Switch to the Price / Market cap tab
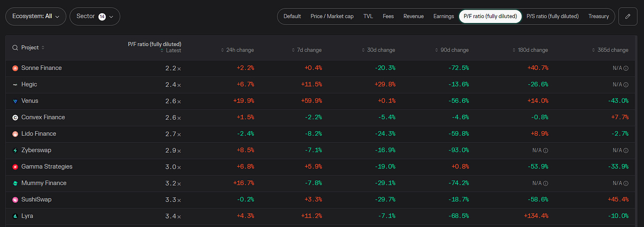Screen dimensions: 644x227 pyautogui.click(x=332, y=16)
